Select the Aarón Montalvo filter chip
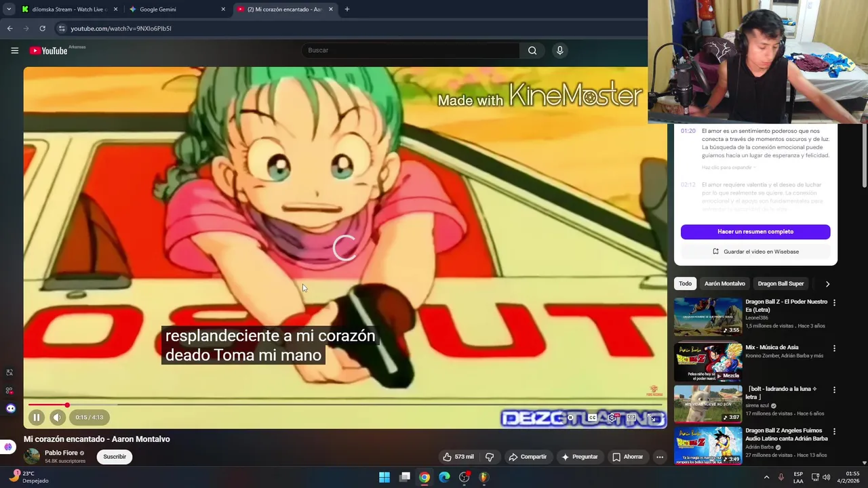Viewport: 868px width, 488px height. (x=724, y=284)
